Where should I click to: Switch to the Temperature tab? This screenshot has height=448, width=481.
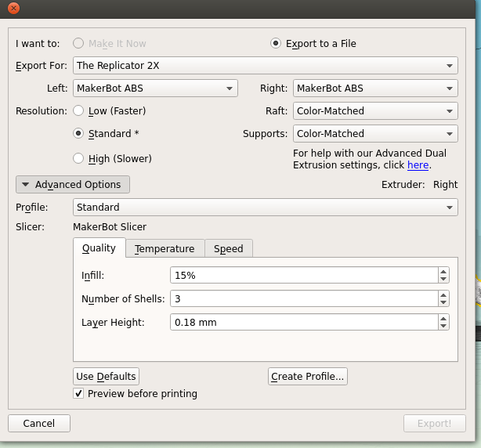click(165, 249)
